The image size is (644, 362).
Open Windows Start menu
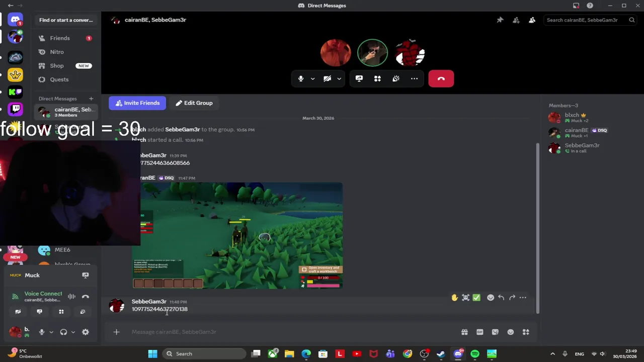[152, 354]
